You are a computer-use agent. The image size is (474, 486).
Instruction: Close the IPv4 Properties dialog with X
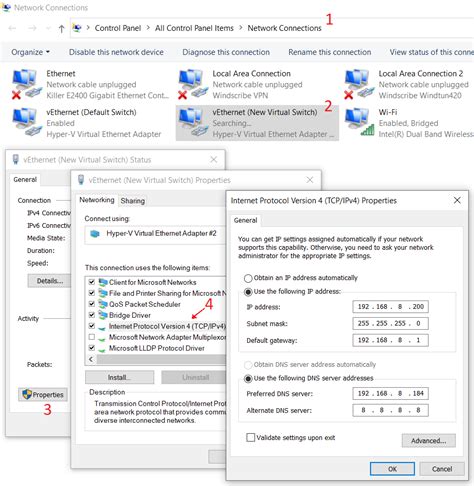457,200
